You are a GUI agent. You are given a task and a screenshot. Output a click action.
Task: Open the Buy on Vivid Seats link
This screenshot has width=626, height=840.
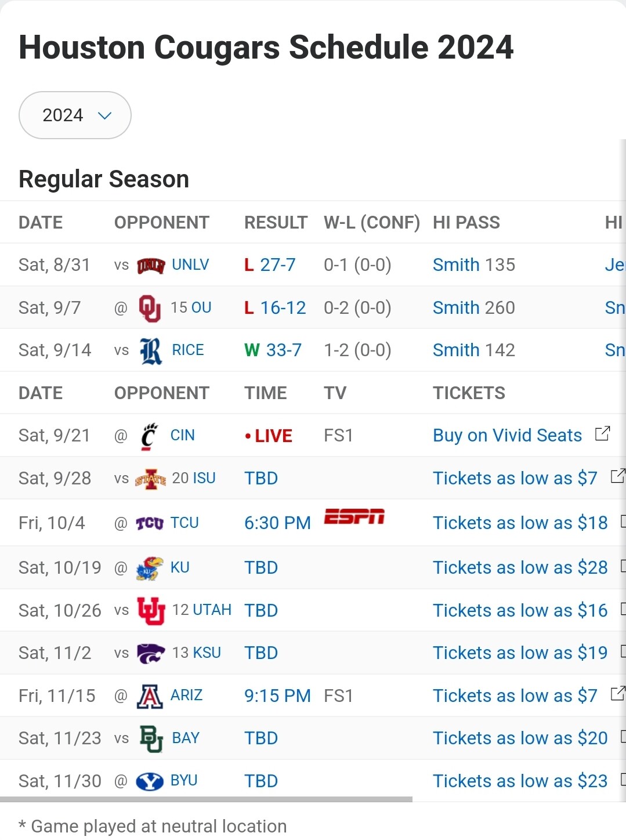click(x=507, y=436)
